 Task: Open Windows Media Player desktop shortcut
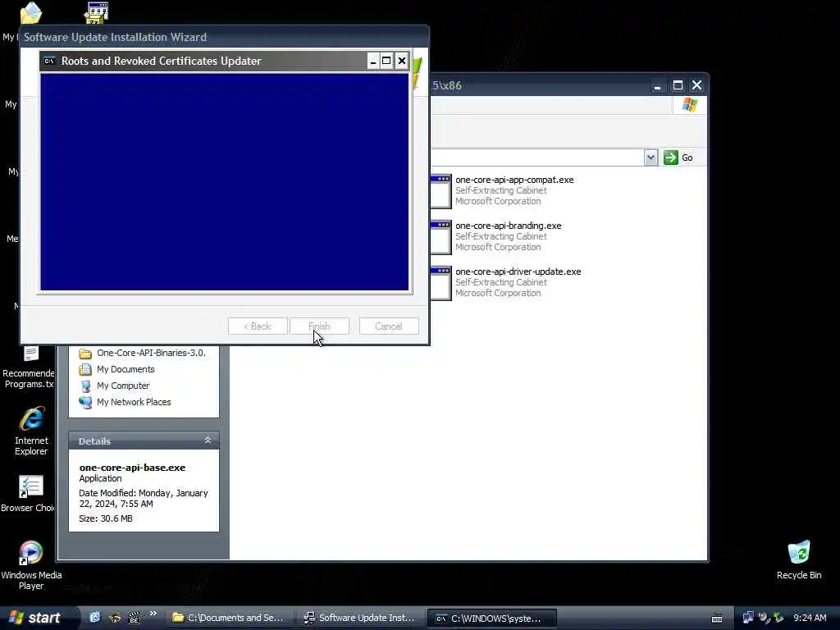[x=31, y=565]
